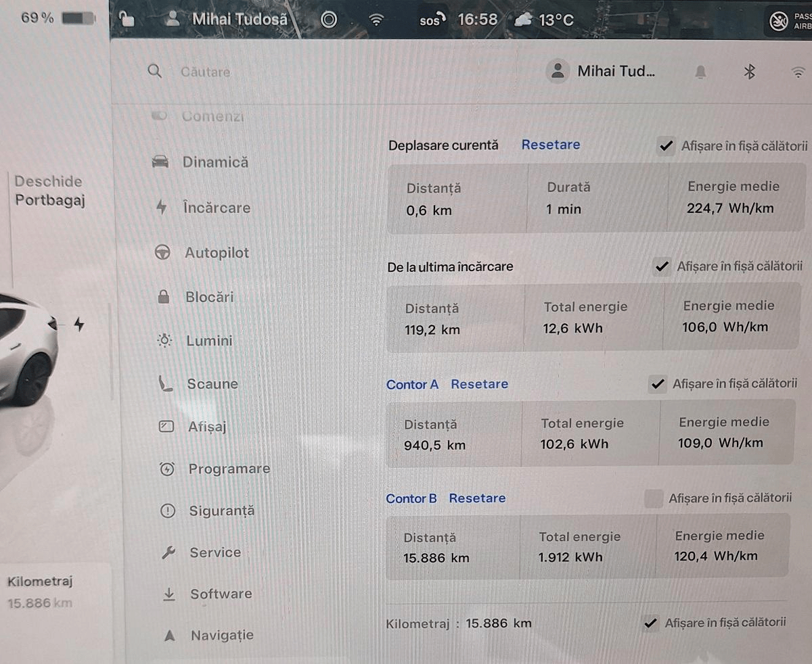The width and height of the screenshot is (812, 664).
Task: Uncheck trip card display for Kilometraj
Action: point(650,623)
